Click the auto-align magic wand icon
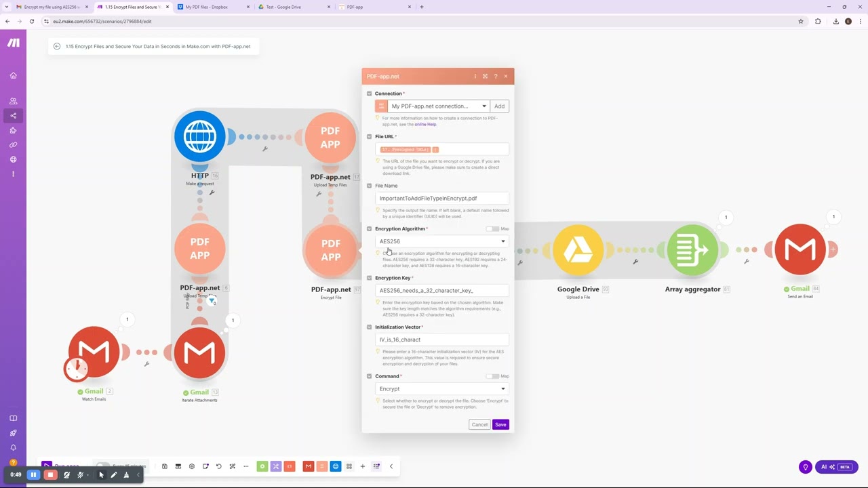Screen dimensions: 868x488 tap(232, 466)
